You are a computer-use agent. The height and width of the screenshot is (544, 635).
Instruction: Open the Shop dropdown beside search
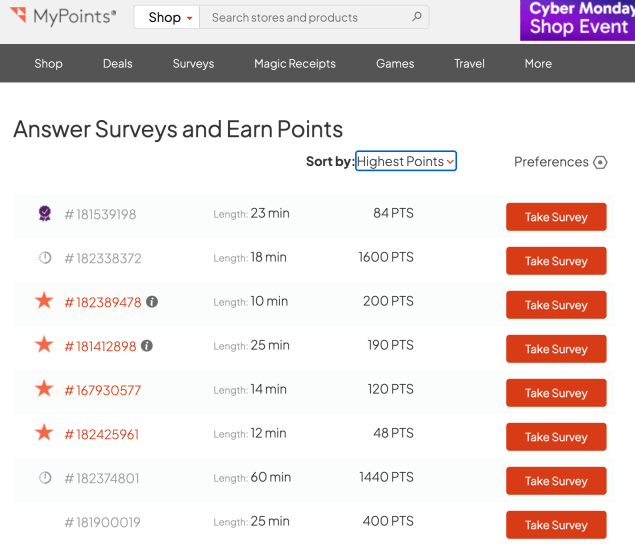tap(169, 17)
